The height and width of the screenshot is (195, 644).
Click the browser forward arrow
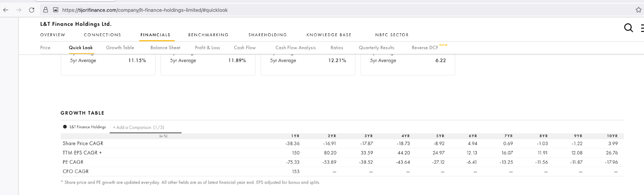point(19,10)
